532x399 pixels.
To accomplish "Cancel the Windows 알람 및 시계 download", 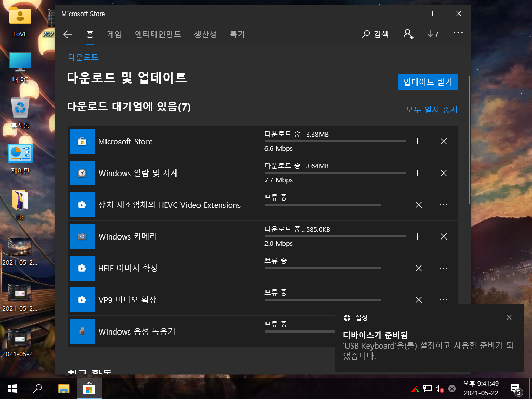I will coord(444,173).
